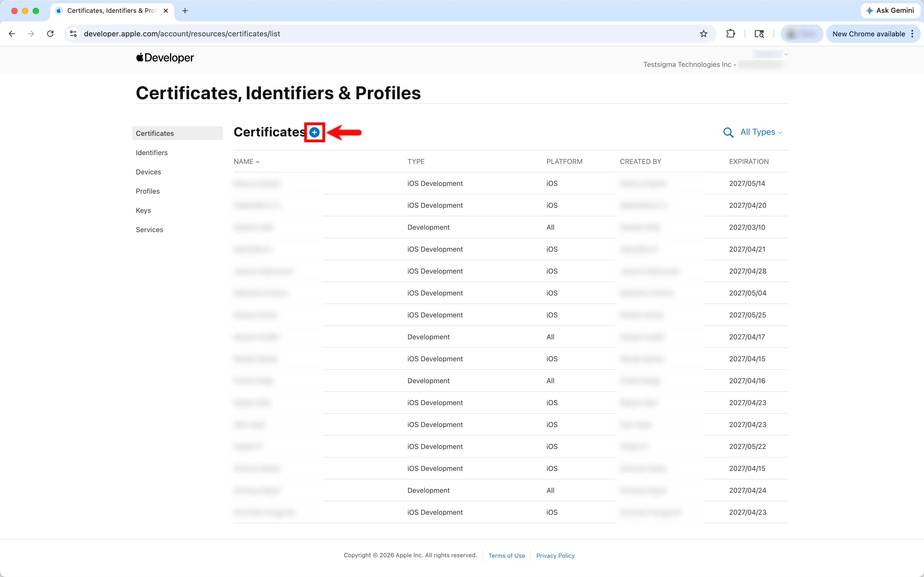Screen dimensions: 924x577
Task: Click the PLATFORM column header
Action: (564, 161)
